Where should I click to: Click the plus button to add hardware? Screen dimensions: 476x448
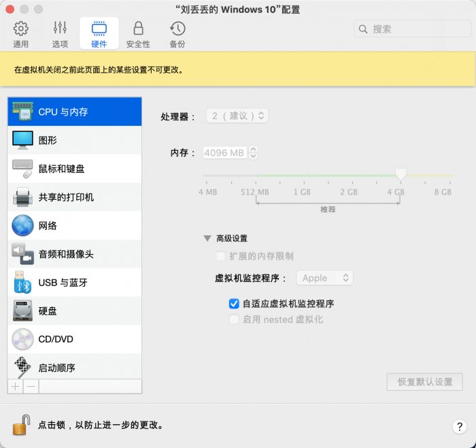coord(16,386)
